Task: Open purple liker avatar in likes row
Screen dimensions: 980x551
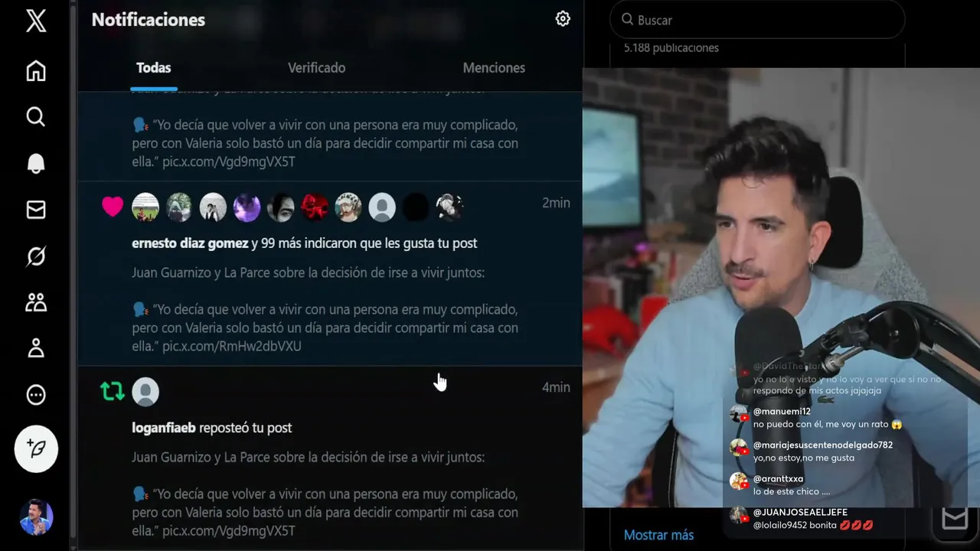Action: pos(247,207)
